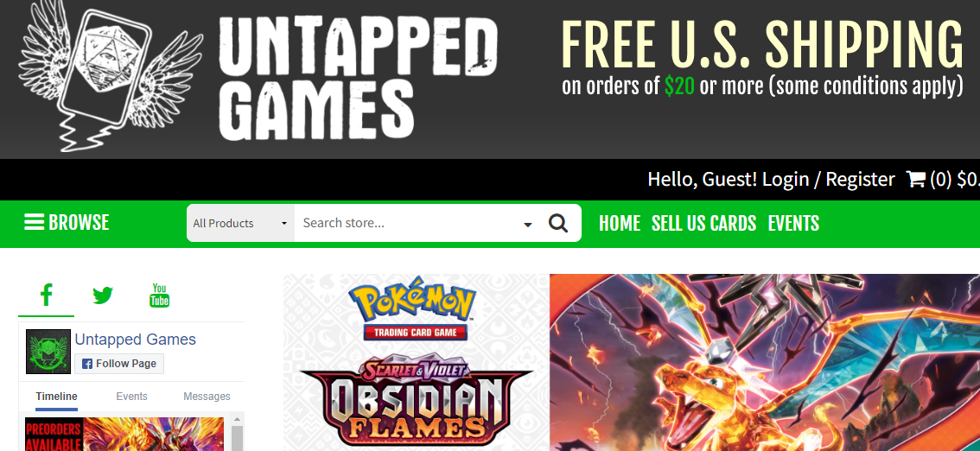The width and height of the screenshot is (980, 451).
Task: Click the BROWSE hamburger menu icon
Action: (x=34, y=222)
